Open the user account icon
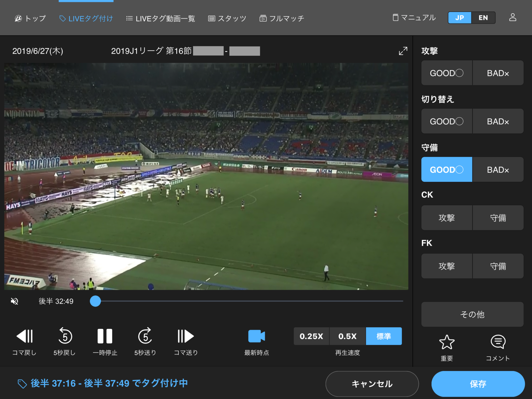The height and width of the screenshot is (399, 532). tap(513, 17)
